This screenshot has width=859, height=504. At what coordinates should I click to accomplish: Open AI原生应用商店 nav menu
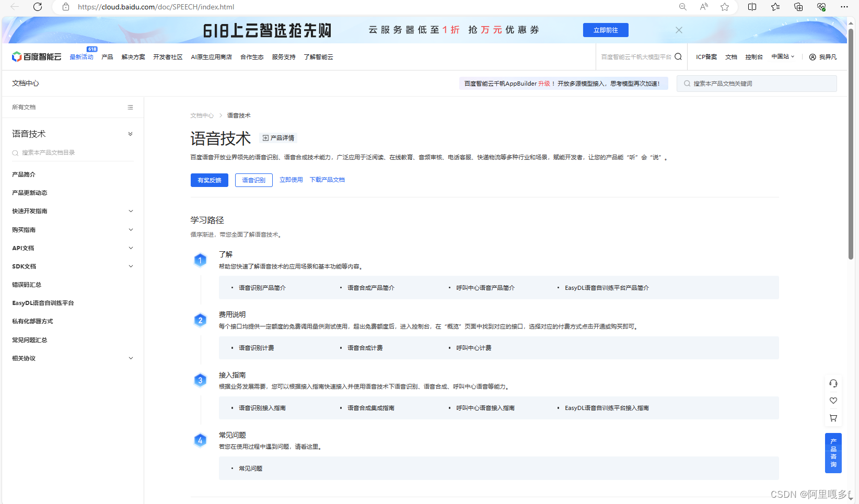211,57
